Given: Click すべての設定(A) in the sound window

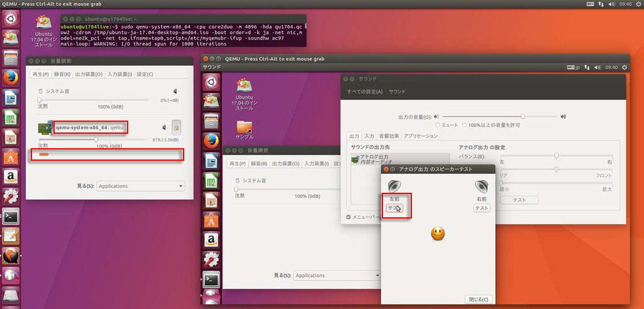Looking at the screenshot, I should click(365, 92).
